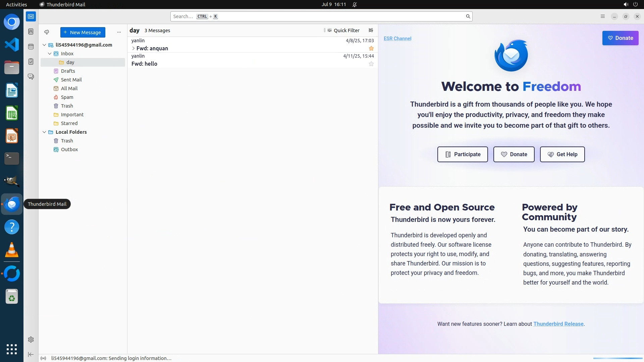Click the New Message button
The image size is (644, 362).
tap(83, 32)
